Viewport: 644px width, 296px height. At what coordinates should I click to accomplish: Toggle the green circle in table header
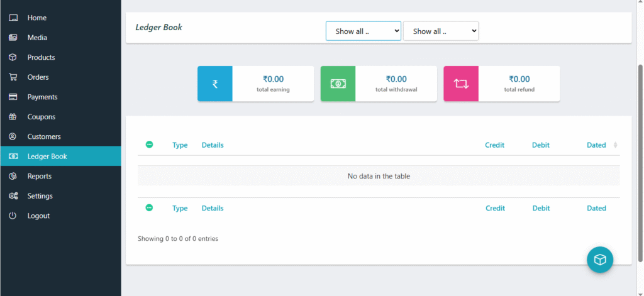pos(149,145)
